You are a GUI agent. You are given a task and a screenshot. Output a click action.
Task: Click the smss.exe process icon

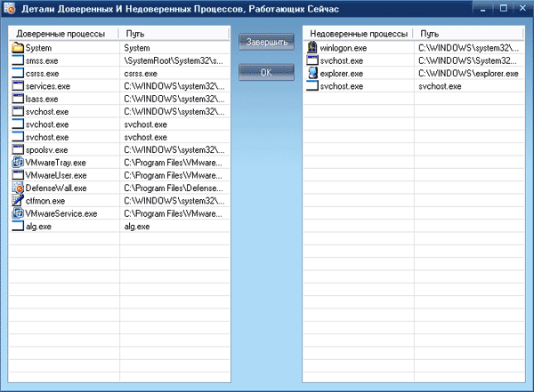(18, 60)
